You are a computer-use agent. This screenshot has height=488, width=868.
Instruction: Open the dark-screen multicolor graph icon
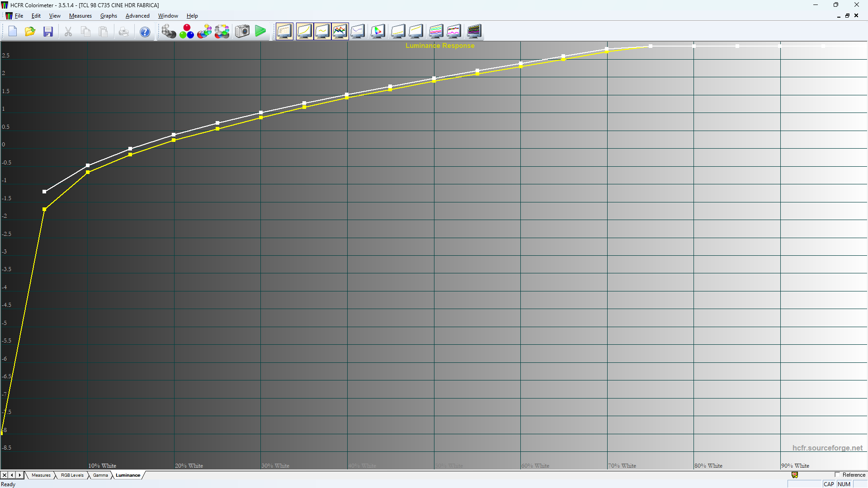tap(474, 32)
